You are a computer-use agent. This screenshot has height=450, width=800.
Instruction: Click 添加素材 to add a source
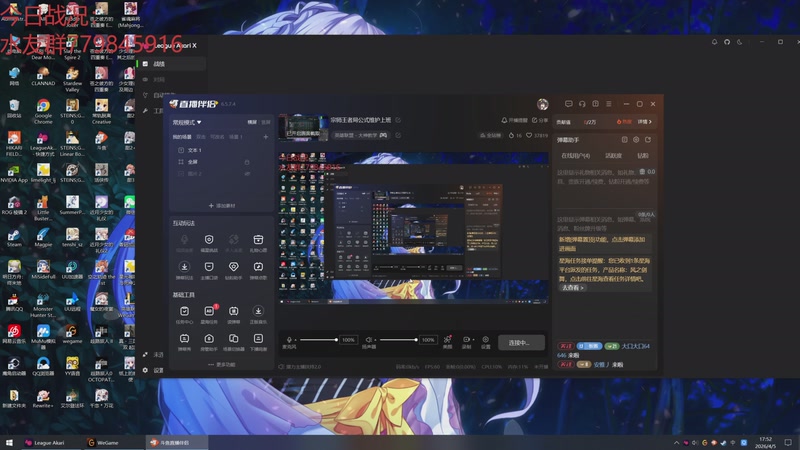(x=222, y=206)
